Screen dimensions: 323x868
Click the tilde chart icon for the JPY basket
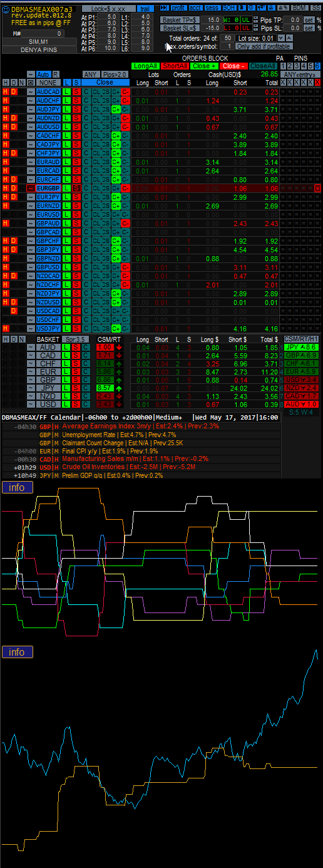31,388
